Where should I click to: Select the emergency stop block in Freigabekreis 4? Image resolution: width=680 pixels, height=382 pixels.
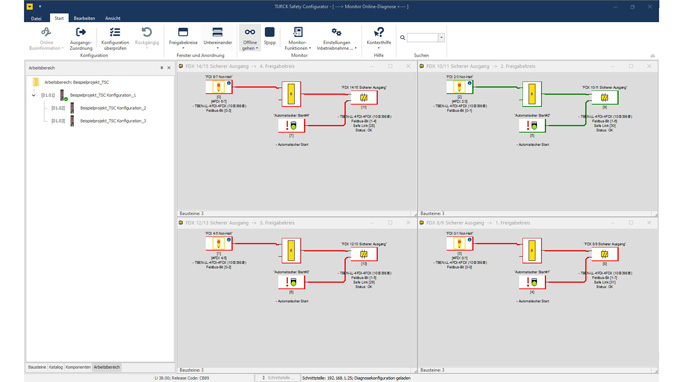point(219,87)
